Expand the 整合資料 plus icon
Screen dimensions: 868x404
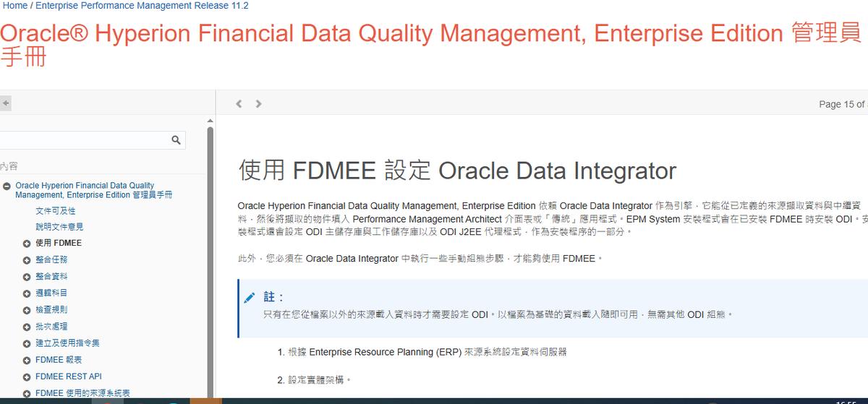click(x=27, y=277)
